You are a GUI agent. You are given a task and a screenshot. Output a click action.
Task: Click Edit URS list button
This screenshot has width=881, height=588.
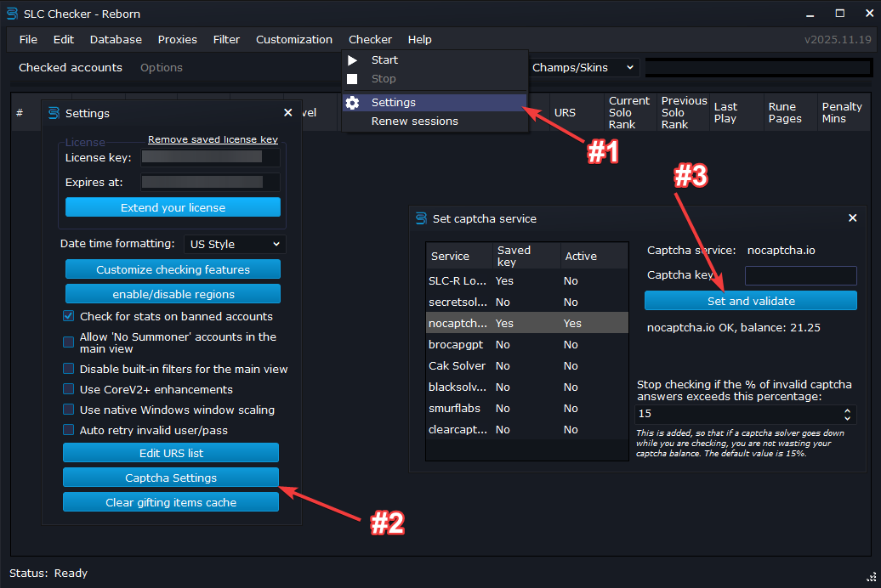click(171, 453)
